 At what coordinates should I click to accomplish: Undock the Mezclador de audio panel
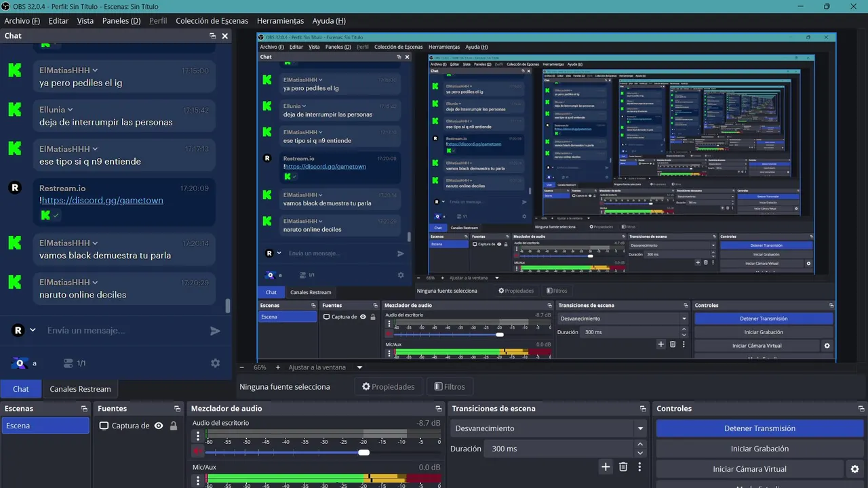click(x=439, y=409)
